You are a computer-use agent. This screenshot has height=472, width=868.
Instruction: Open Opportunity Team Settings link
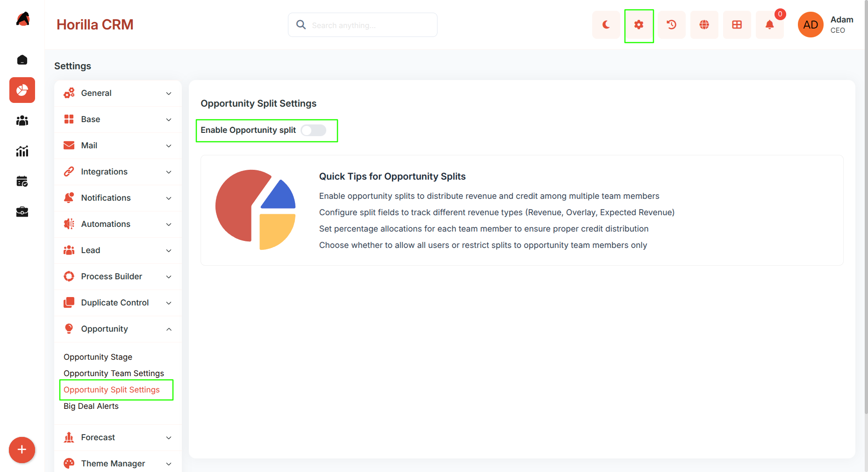[114, 373]
